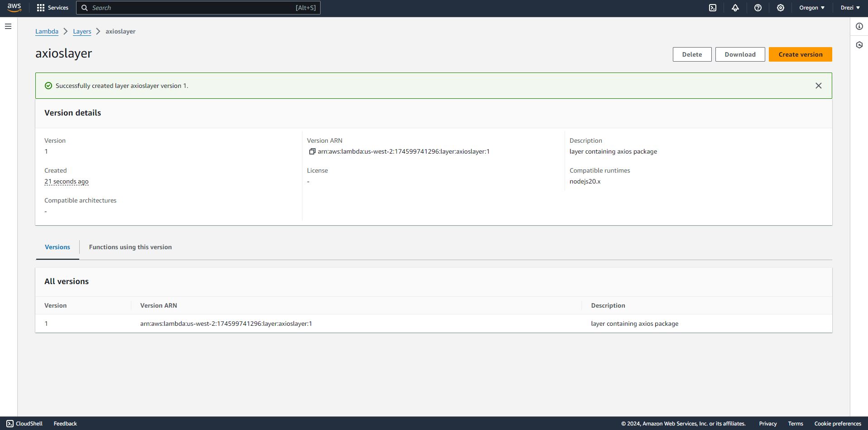The width and height of the screenshot is (868, 430).
Task: Focus the top Search input field
Action: click(198, 8)
